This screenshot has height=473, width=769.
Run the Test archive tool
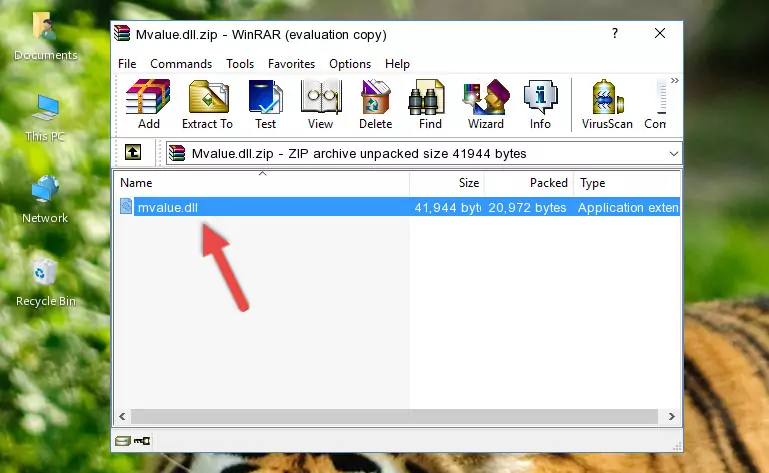265,105
